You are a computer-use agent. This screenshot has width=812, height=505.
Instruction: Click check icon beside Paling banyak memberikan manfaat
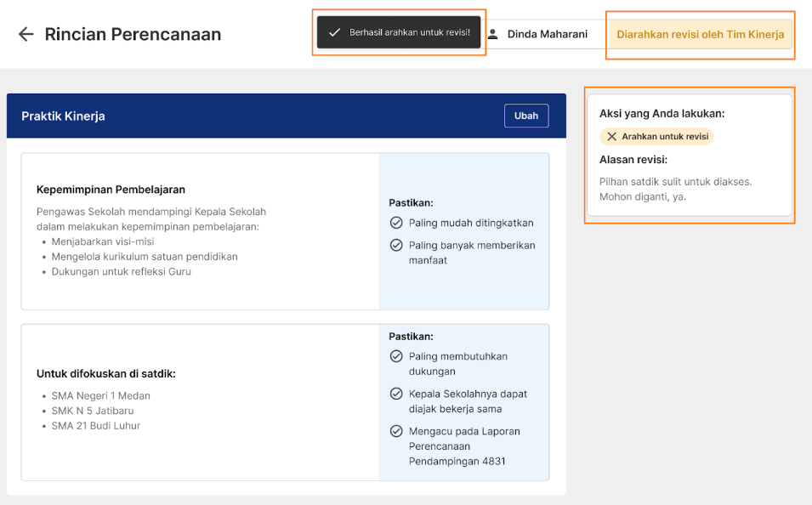point(396,245)
